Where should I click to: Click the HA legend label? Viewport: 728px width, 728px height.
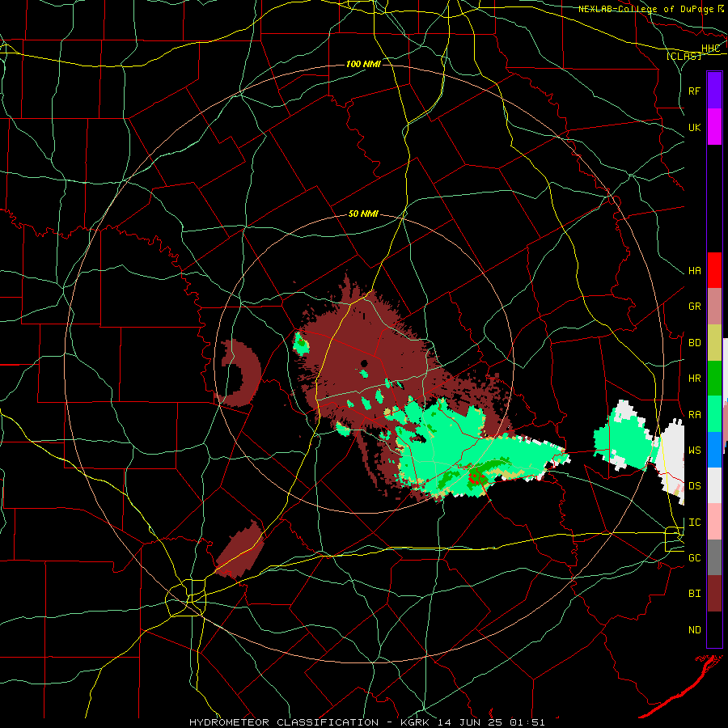coord(694,271)
